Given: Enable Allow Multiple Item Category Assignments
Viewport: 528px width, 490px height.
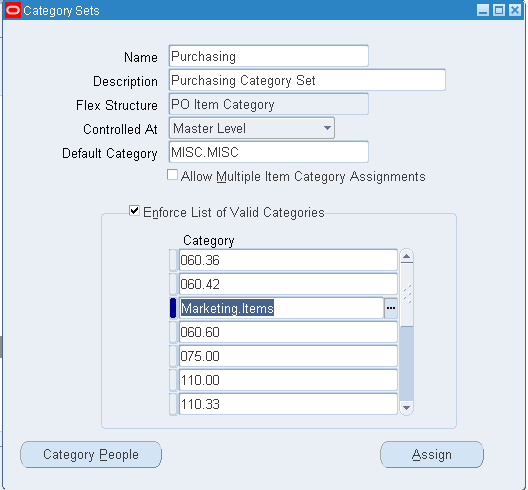Looking at the screenshot, I should tap(172, 175).
